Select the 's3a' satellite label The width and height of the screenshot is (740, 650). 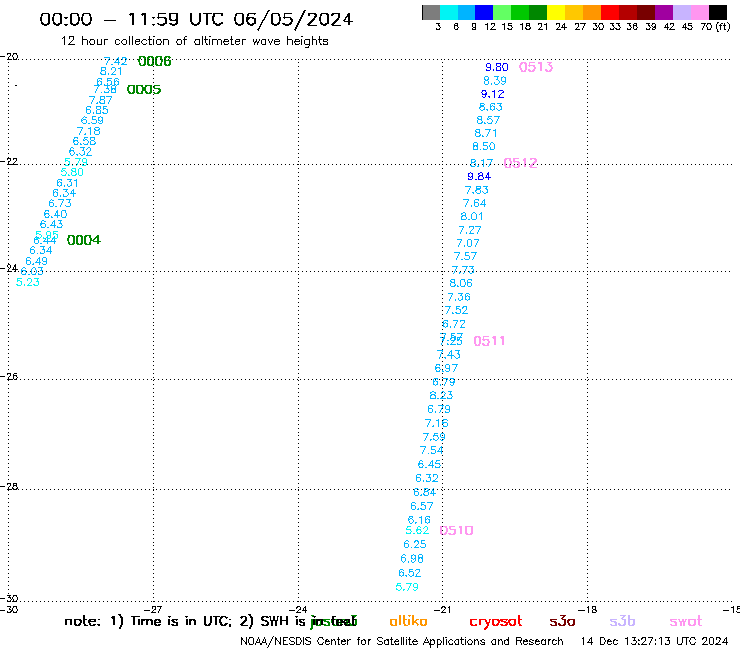[x=562, y=621]
